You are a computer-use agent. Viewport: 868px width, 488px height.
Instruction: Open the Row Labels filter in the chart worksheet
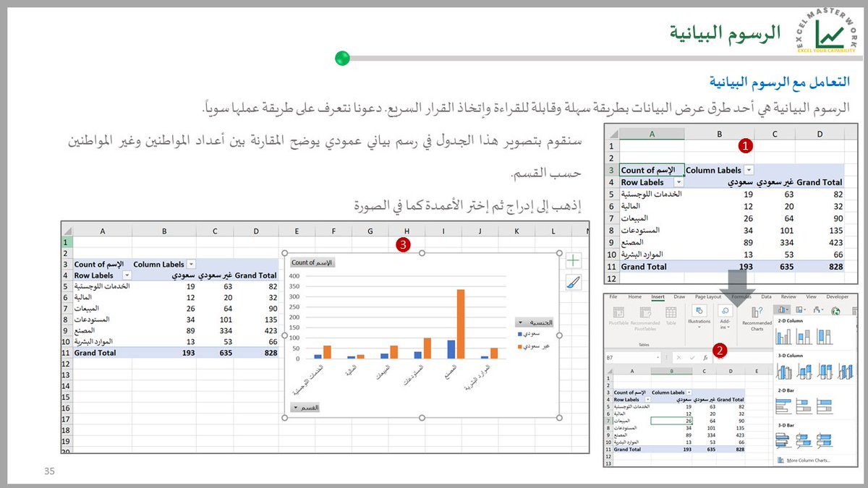tap(127, 275)
